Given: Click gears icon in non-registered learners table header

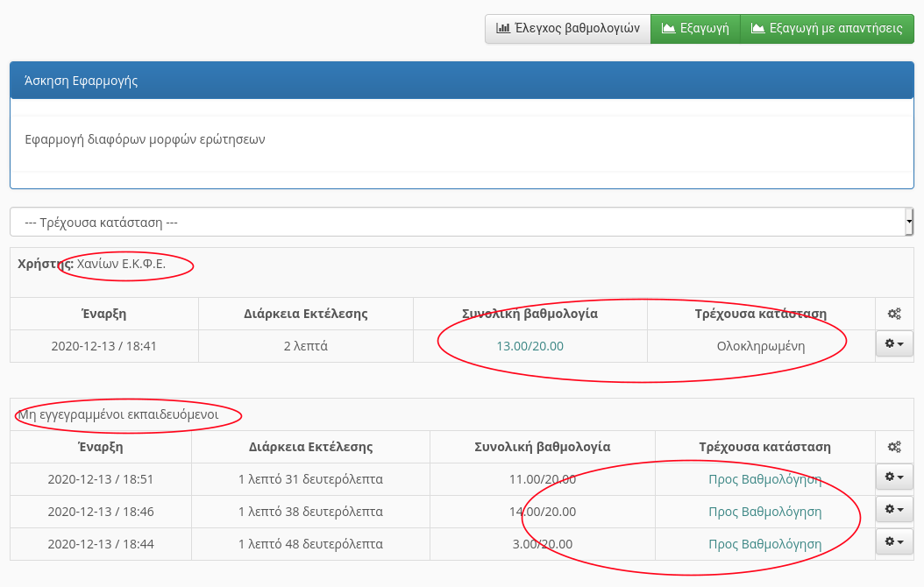Looking at the screenshot, I should 894,447.
